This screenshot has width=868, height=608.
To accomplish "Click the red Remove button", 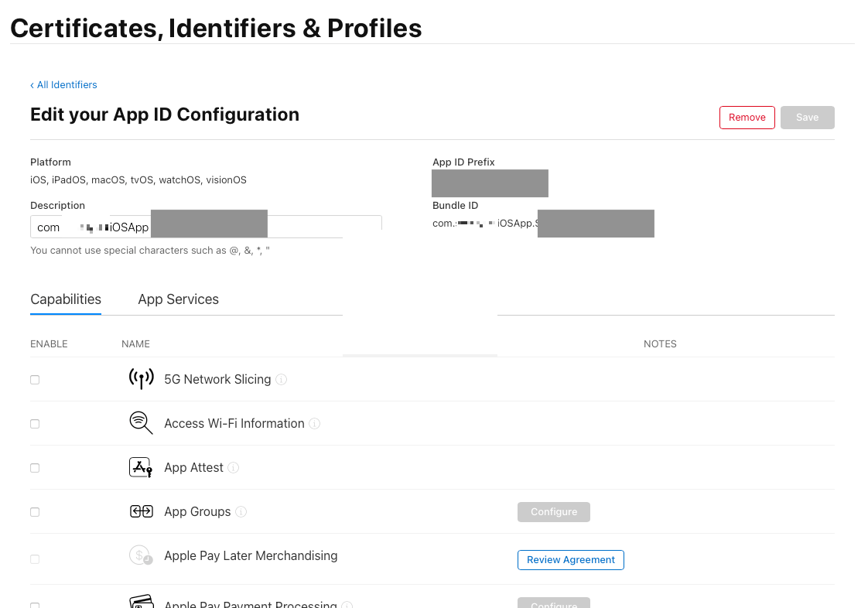I will click(x=747, y=118).
